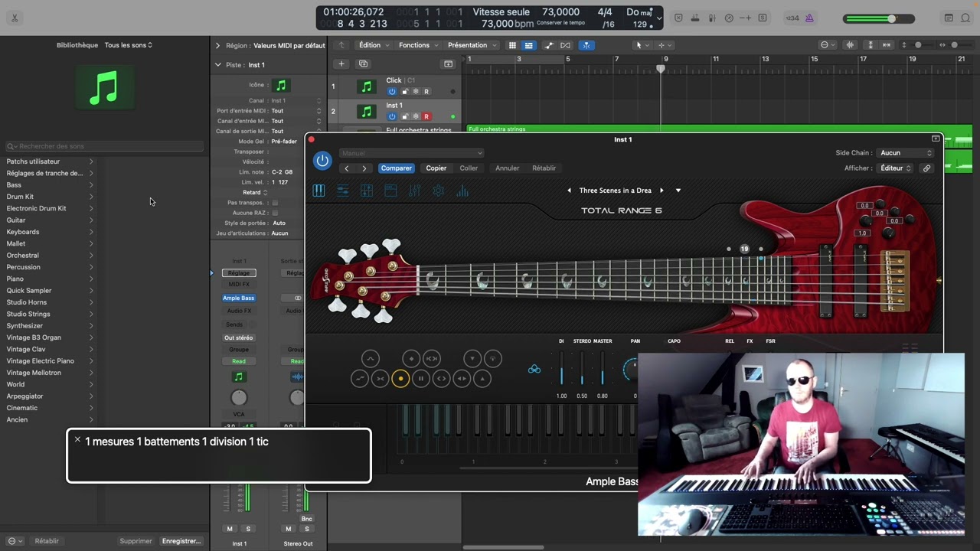Adjust the master volume slider in control bar
The image size is (980, 551).
(880, 18)
